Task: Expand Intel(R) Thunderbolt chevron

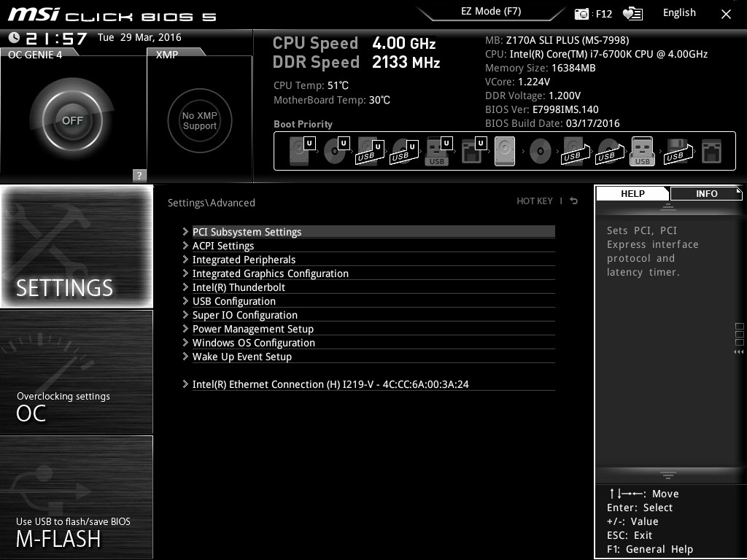Action: pyautogui.click(x=185, y=287)
